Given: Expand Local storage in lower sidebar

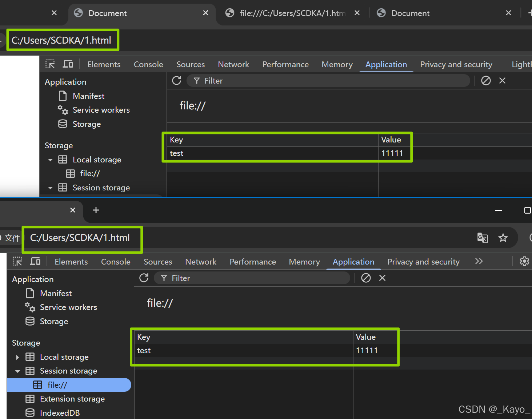Looking at the screenshot, I should tap(17, 357).
